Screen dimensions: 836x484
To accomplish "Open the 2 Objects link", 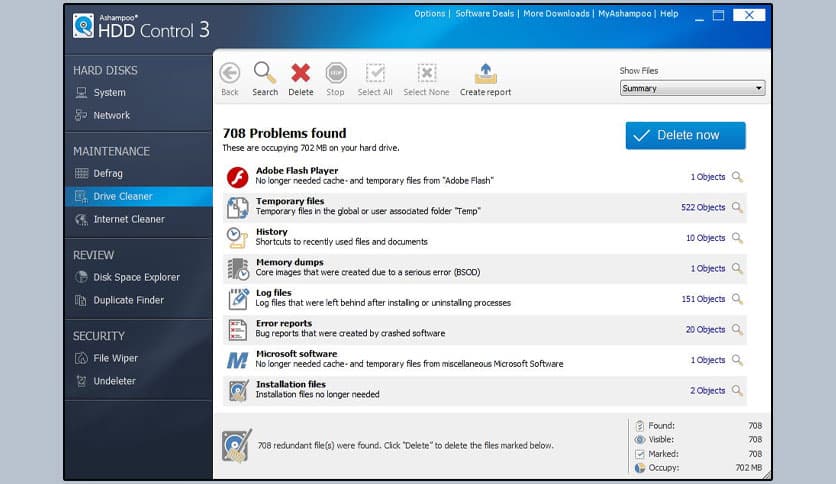I will [x=708, y=391].
